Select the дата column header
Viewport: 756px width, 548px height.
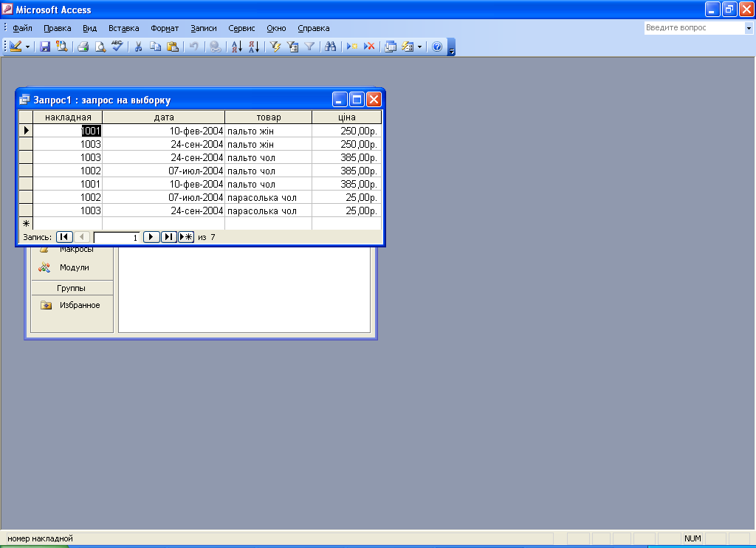coord(163,117)
